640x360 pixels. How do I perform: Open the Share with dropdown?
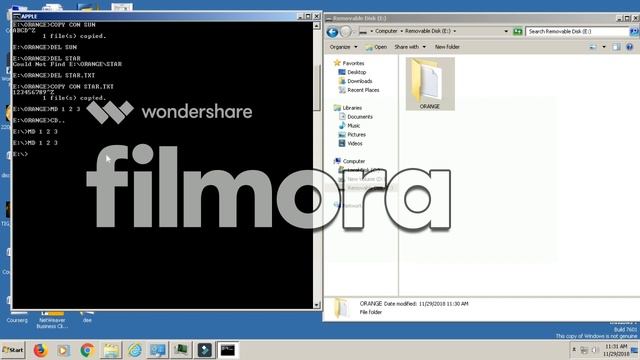point(410,47)
